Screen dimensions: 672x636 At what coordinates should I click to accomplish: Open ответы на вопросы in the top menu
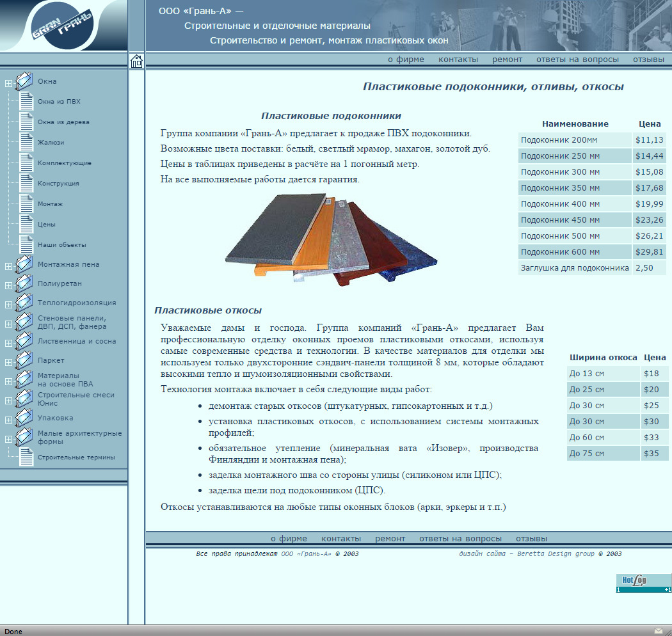pos(577,60)
